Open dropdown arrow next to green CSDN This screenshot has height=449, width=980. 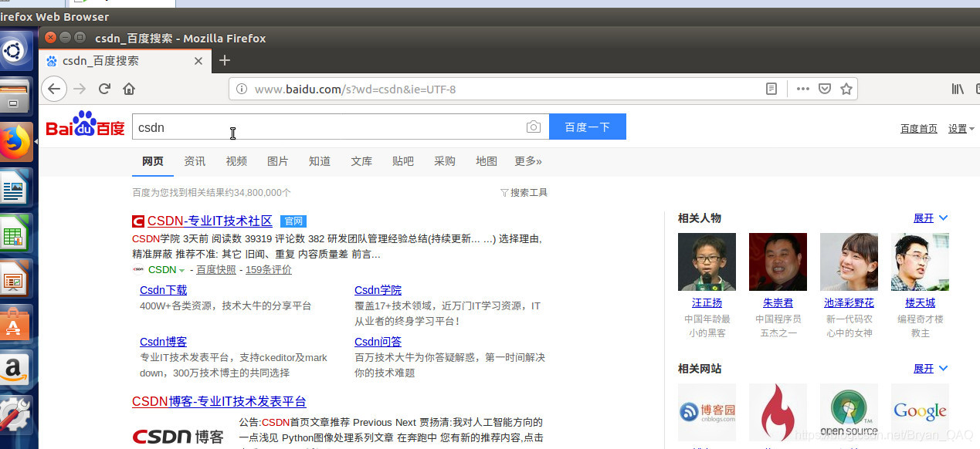(x=181, y=271)
